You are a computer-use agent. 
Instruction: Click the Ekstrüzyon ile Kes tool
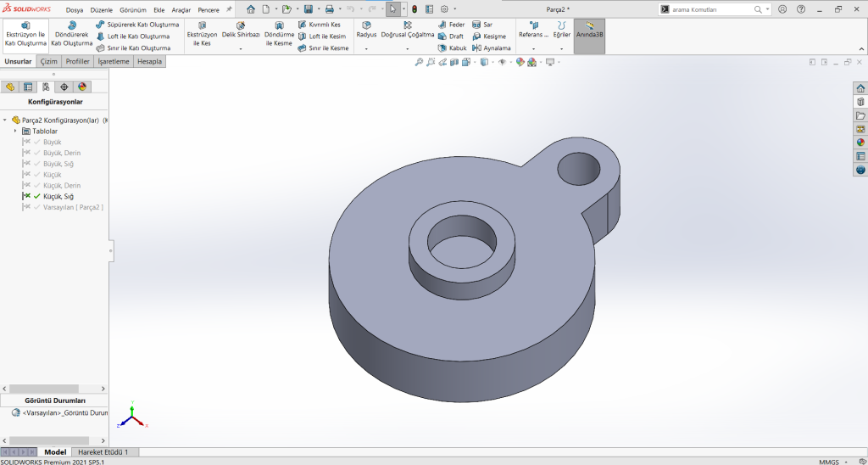[202, 34]
